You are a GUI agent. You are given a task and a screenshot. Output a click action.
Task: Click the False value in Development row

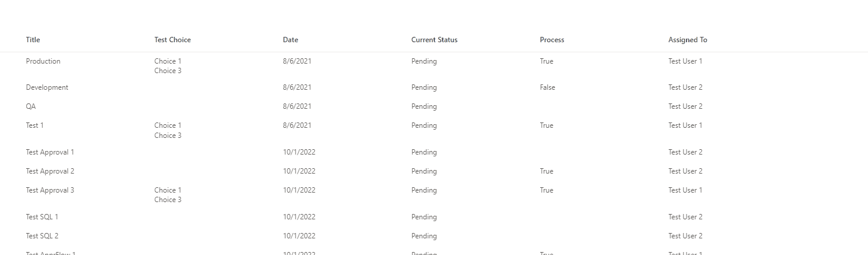coord(547,87)
